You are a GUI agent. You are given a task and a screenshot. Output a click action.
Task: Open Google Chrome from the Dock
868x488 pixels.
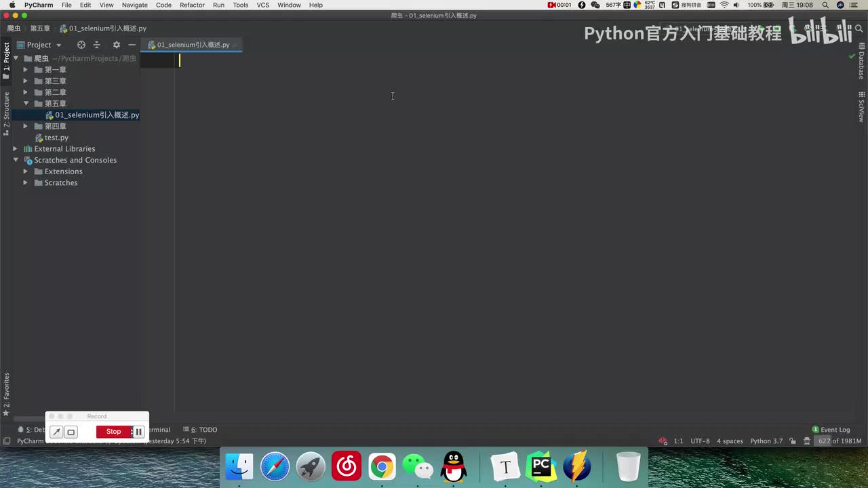click(x=382, y=467)
